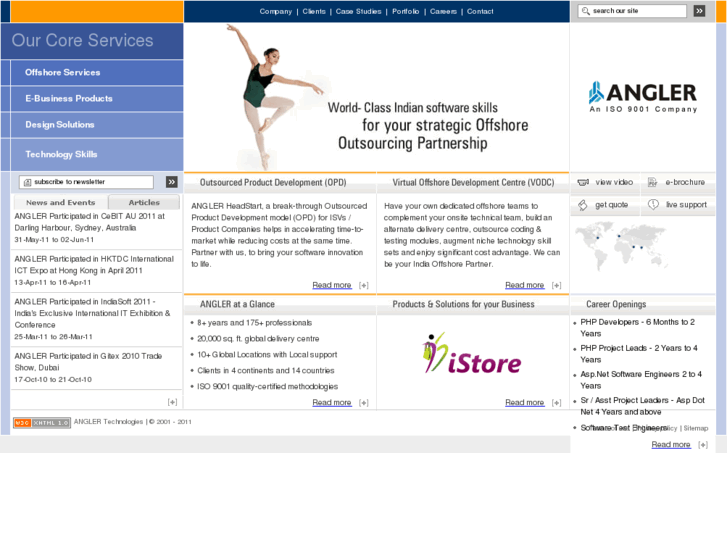This screenshot has width=727, height=545.
Task: Click Read more under Career Openings
Action: click(x=671, y=444)
